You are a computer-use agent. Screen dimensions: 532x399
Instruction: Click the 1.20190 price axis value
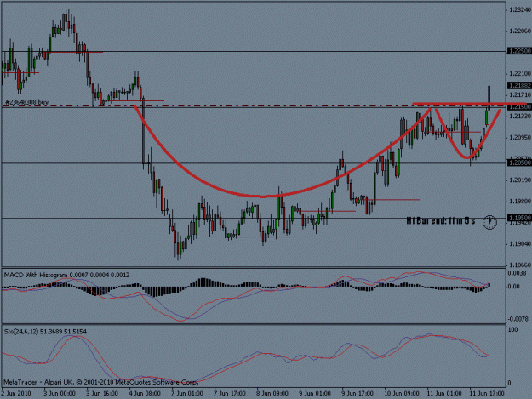click(x=520, y=180)
